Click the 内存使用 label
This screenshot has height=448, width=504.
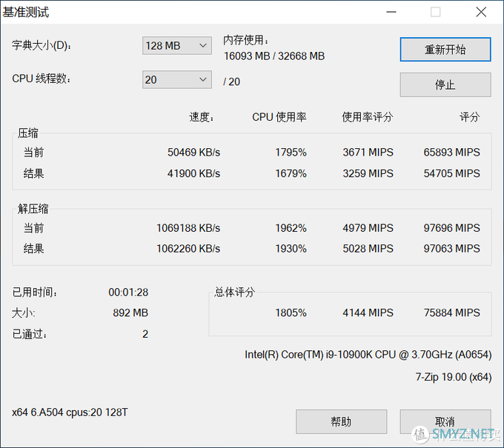(x=246, y=40)
